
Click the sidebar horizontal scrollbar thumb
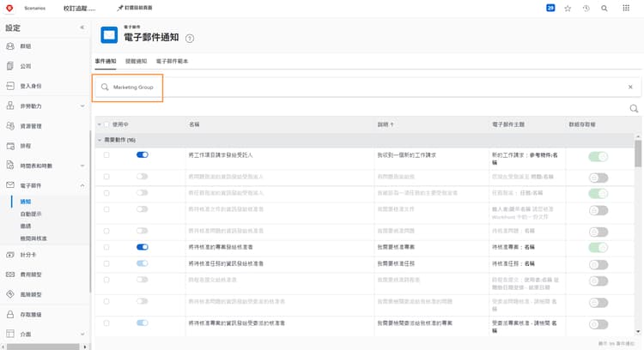[x=43, y=347]
